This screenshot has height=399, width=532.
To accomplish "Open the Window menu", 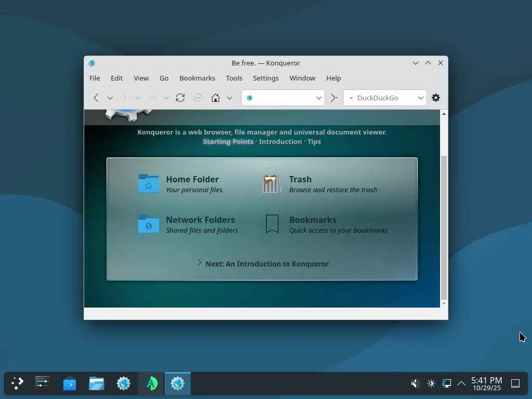I will [302, 78].
